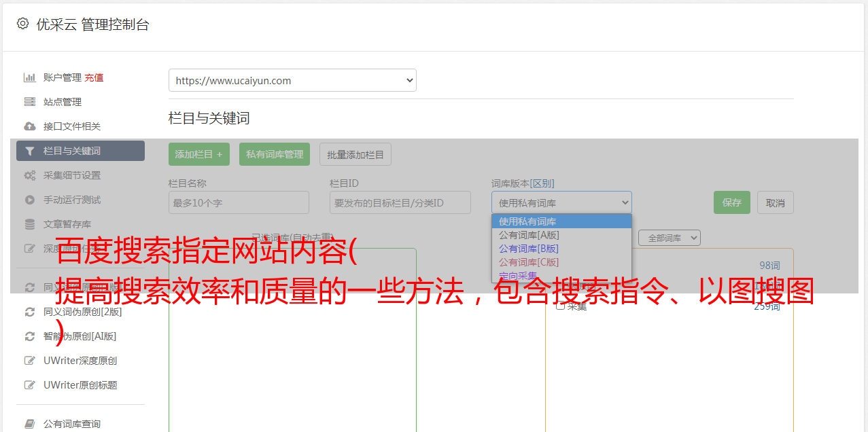Click the database icon for 文章暂存库
The image size is (868, 432).
[29, 224]
